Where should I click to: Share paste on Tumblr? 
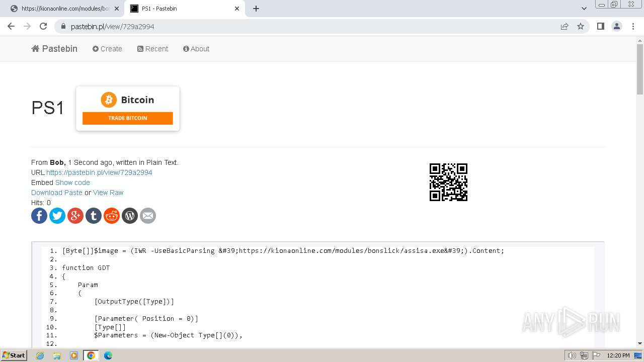click(94, 216)
